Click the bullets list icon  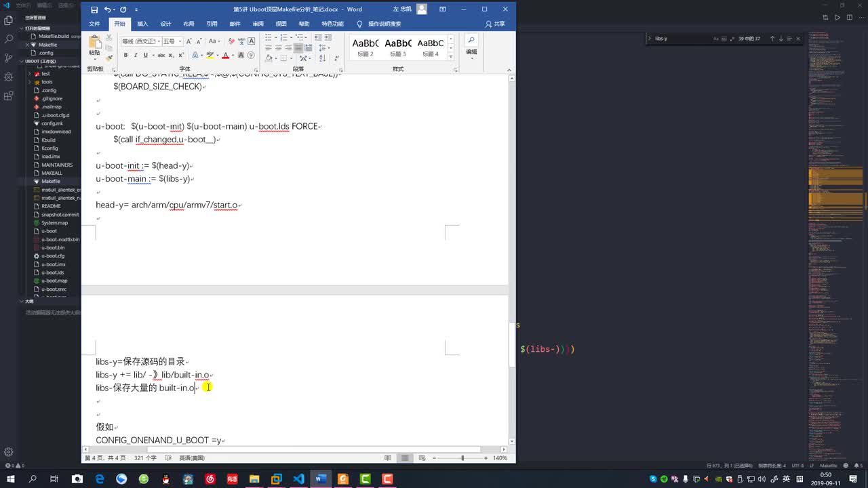(268, 38)
